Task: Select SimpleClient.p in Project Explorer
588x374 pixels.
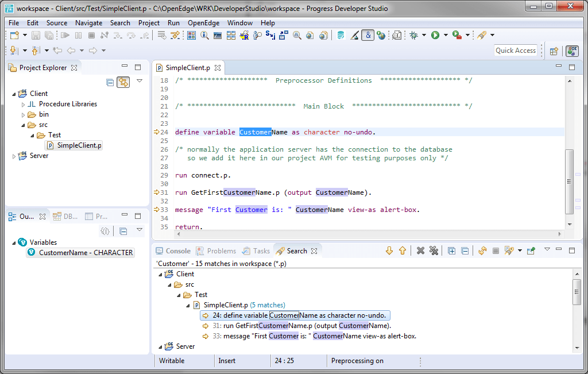Action: coord(74,145)
